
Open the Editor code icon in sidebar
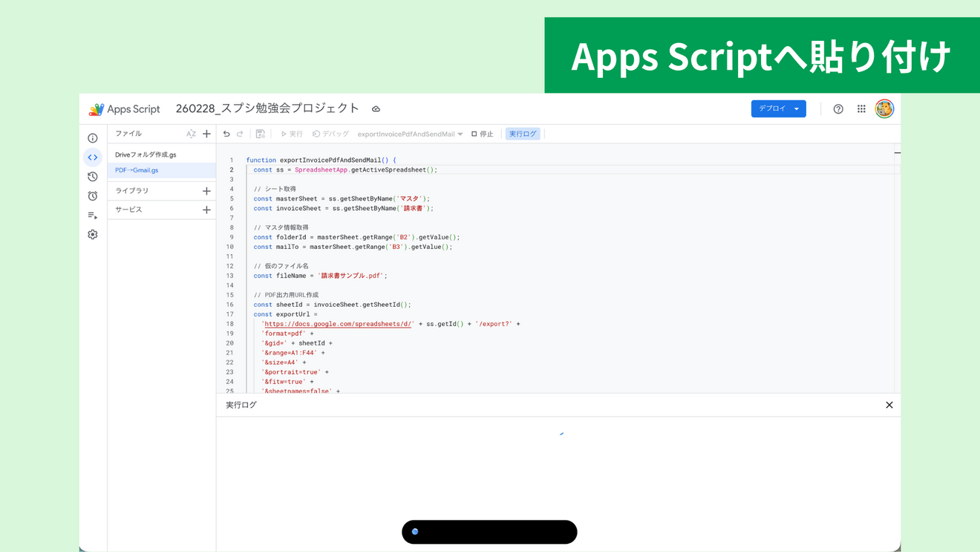[x=93, y=158]
